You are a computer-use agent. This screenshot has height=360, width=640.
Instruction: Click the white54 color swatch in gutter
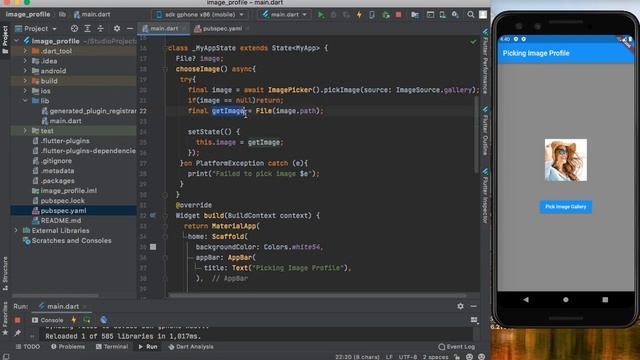tap(153, 247)
